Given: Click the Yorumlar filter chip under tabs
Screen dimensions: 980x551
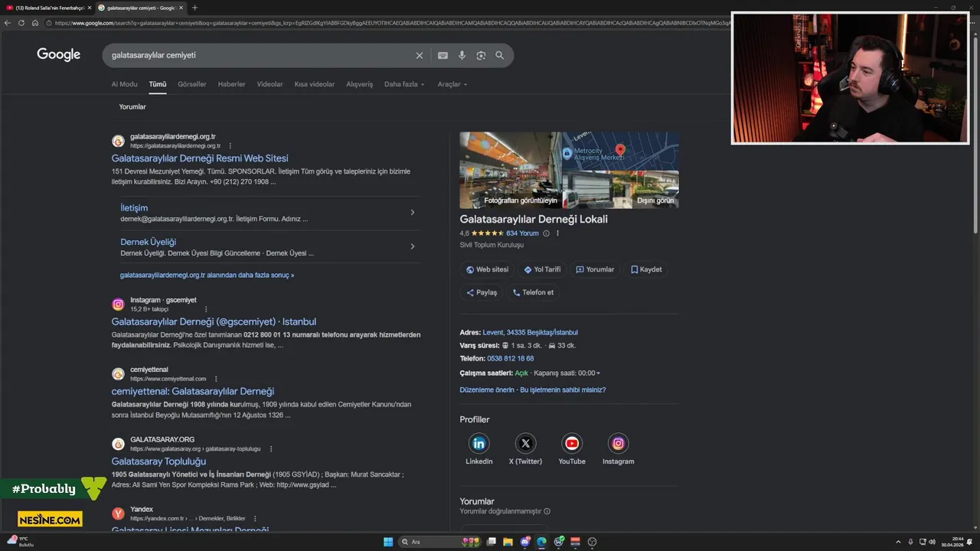Looking at the screenshot, I should (x=132, y=106).
